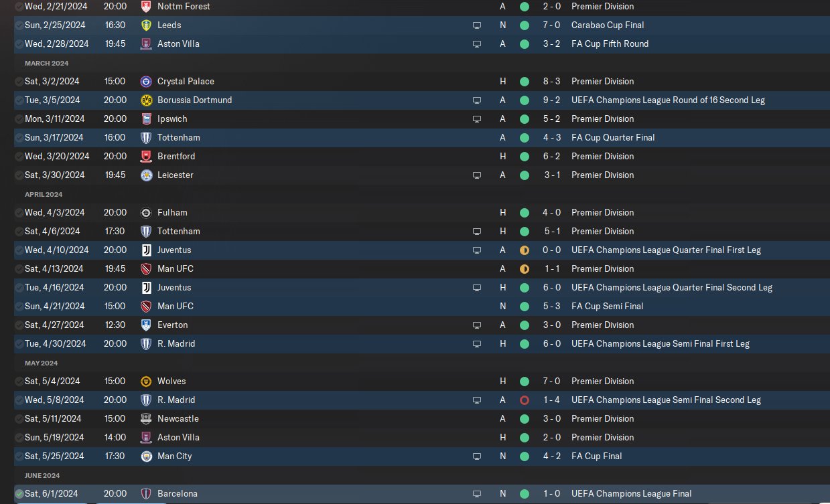Viewport: 830px width, 504px height.
Task: Click TV icon on the FA Cup Final row
Action: click(476, 456)
